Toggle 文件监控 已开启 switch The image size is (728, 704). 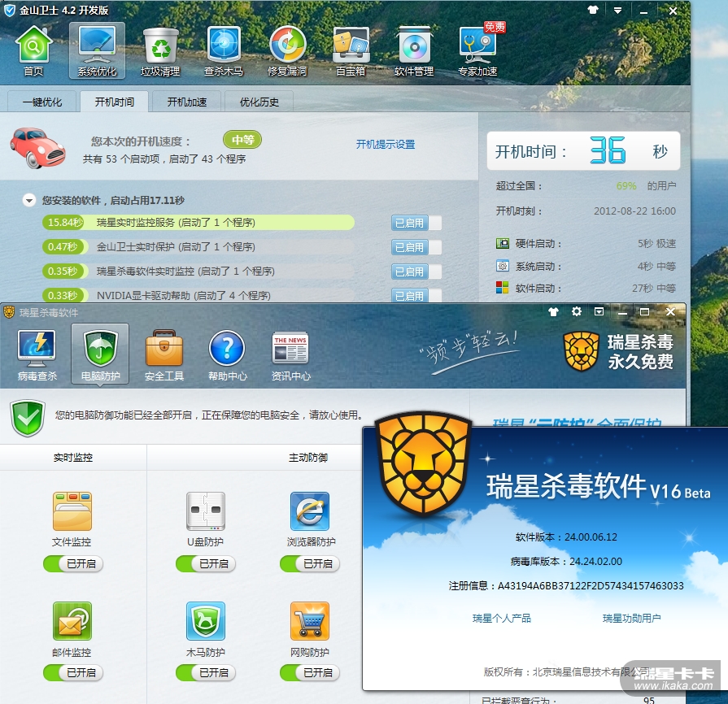73,564
